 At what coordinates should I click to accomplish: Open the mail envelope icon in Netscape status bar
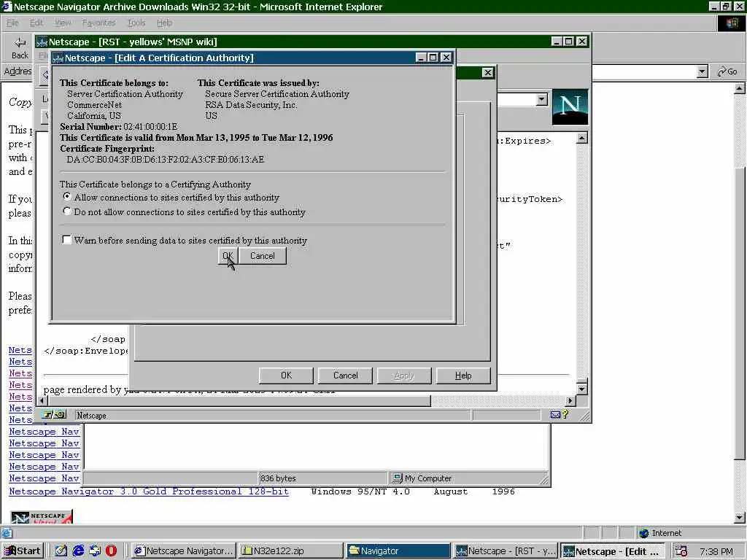coord(555,415)
